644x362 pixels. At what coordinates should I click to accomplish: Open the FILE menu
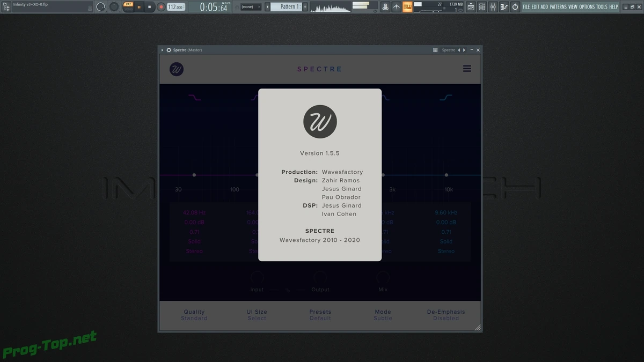(x=526, y=7)
